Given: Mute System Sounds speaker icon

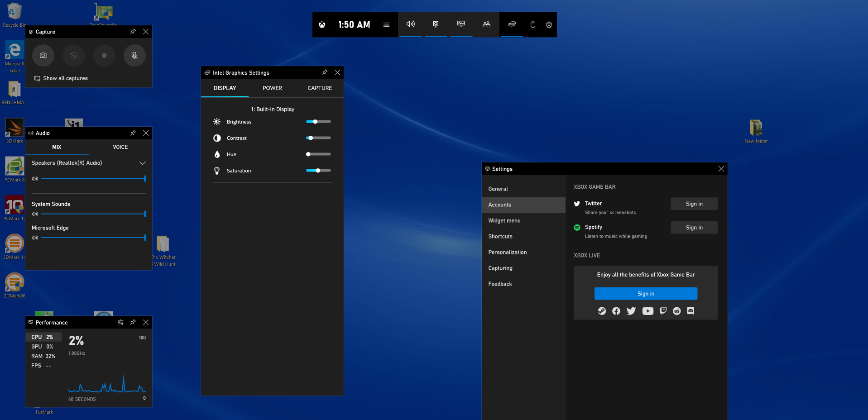Looking at the screenshot, I should 35,214.
